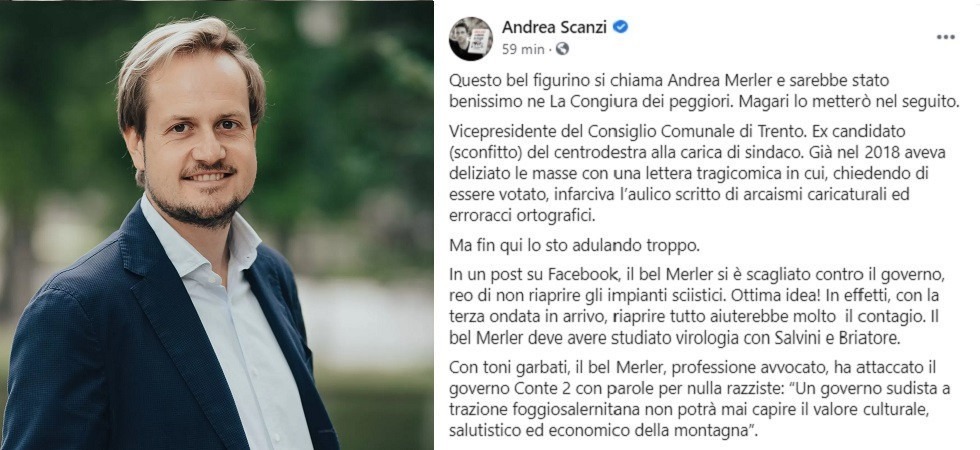Image resolution: width=980 pixels, height=450 pixels.
Task: Click the globe public audience icon
Action: pyautogui.click(x=562, y=49)
